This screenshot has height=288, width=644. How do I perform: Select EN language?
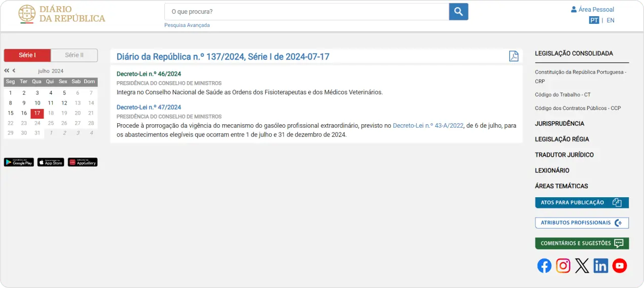pos(611,20)
